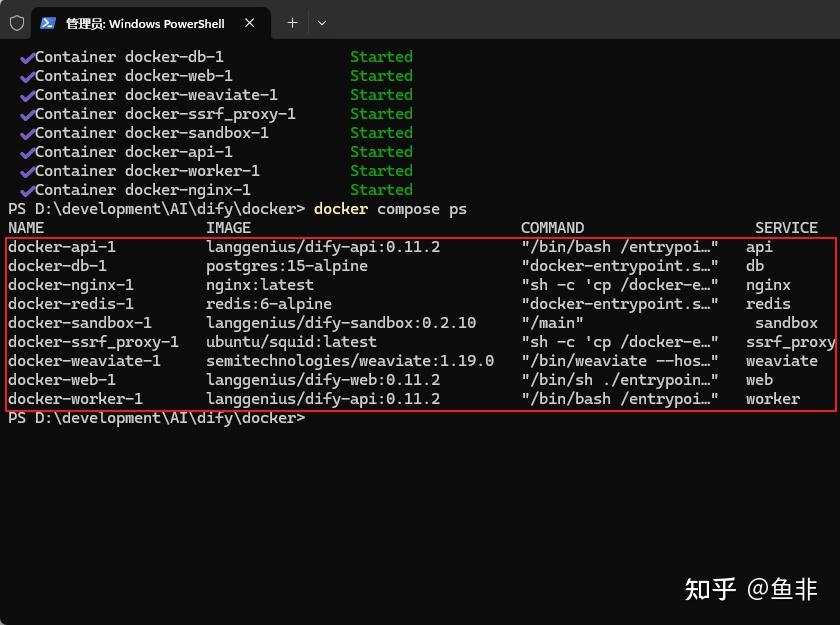This screenshot has height=625, width=840.
Task: Click the "/bin/weaviate --hos…" command text
Action: (x=620, y=361)
